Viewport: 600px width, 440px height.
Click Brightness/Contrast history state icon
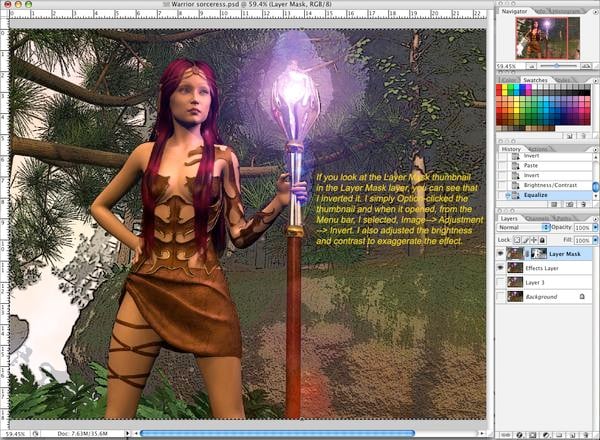(515, 185)
